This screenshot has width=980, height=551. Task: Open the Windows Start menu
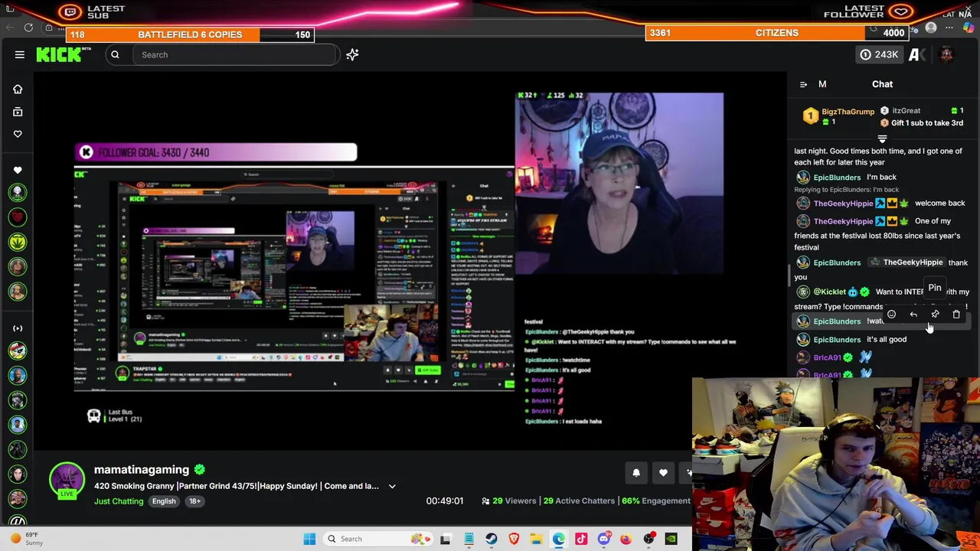click(x=309, y=539)
